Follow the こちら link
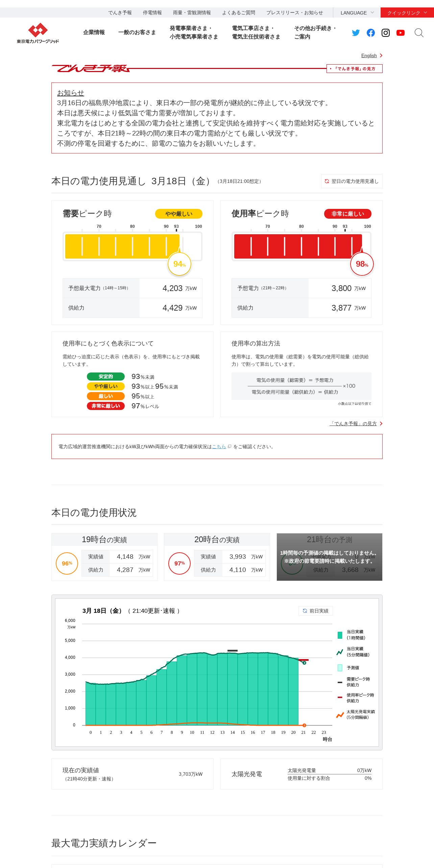 219,447
